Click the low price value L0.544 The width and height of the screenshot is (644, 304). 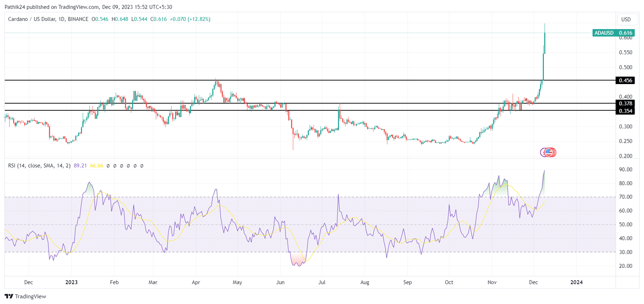click(x=139, y=19)
